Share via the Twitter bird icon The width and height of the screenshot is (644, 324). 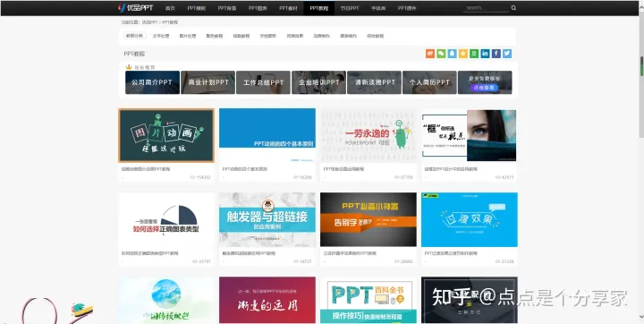[x=507, y=54]
